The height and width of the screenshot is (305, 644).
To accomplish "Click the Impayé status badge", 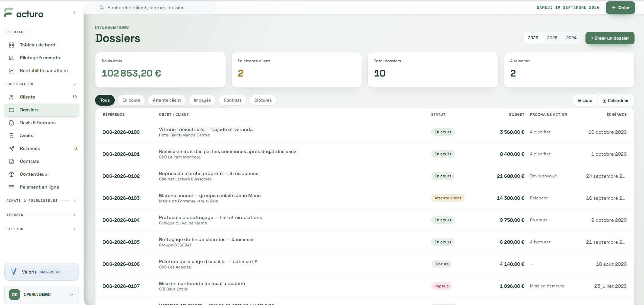I will point(441,286).
